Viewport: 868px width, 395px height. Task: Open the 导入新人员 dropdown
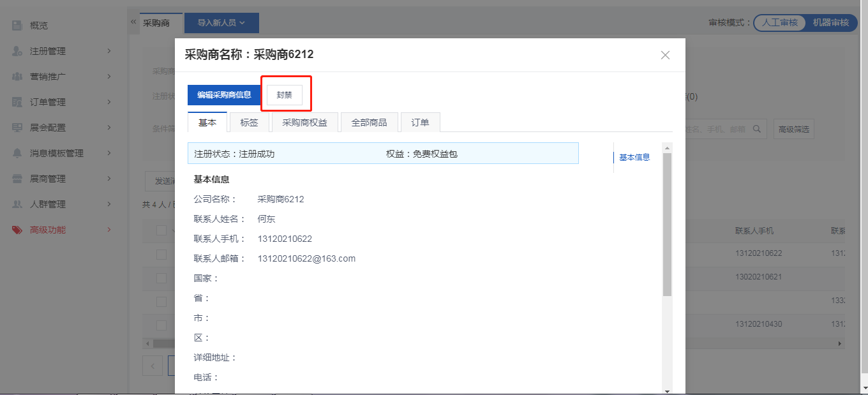pyautogui.click(x=221, y=23)
